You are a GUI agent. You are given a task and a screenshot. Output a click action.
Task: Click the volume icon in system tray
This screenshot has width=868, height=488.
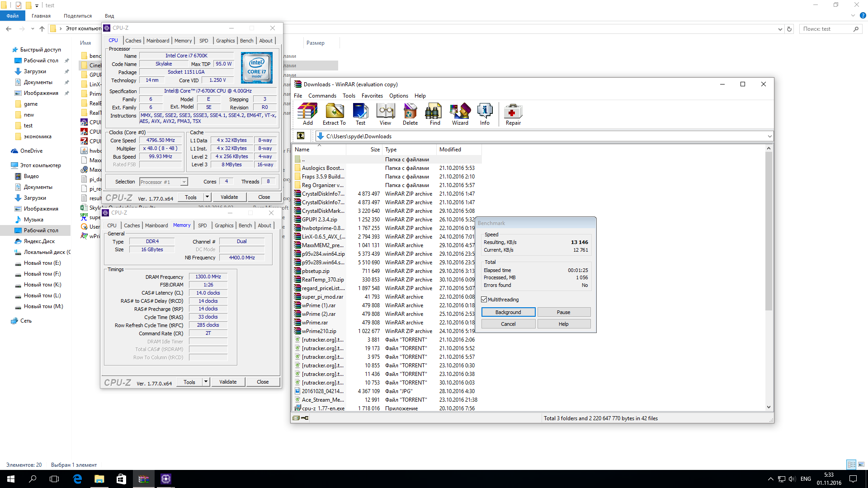pos(792,479)
